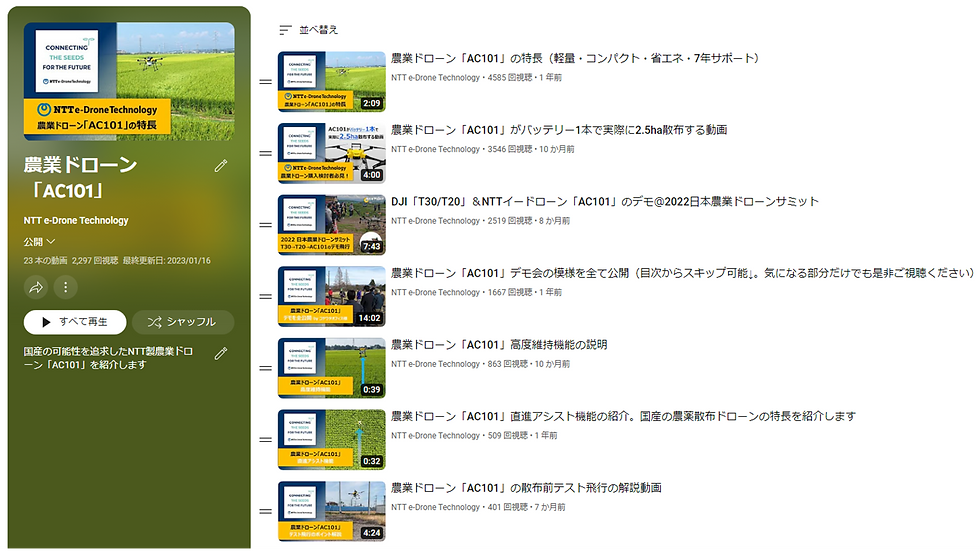
Task: Open the title DJI「T30/T20」＆NTTイードローン demo
Action: click(x=605, y=202)
